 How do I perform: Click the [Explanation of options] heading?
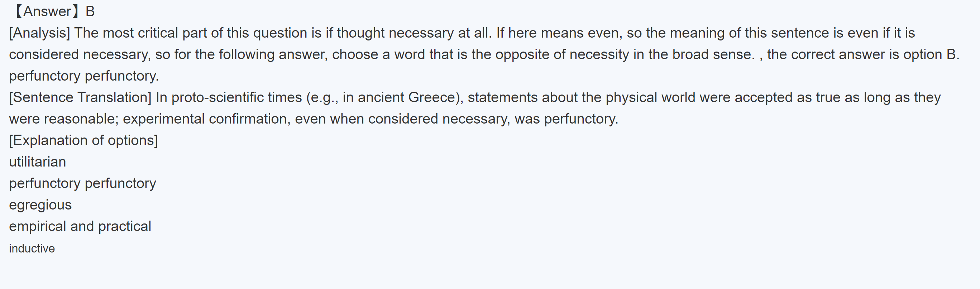[83, 140]
